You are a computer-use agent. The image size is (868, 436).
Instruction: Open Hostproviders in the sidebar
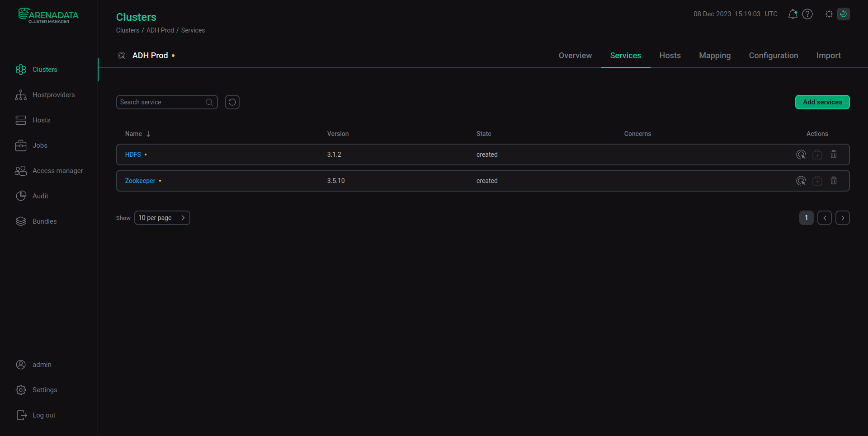53,95
